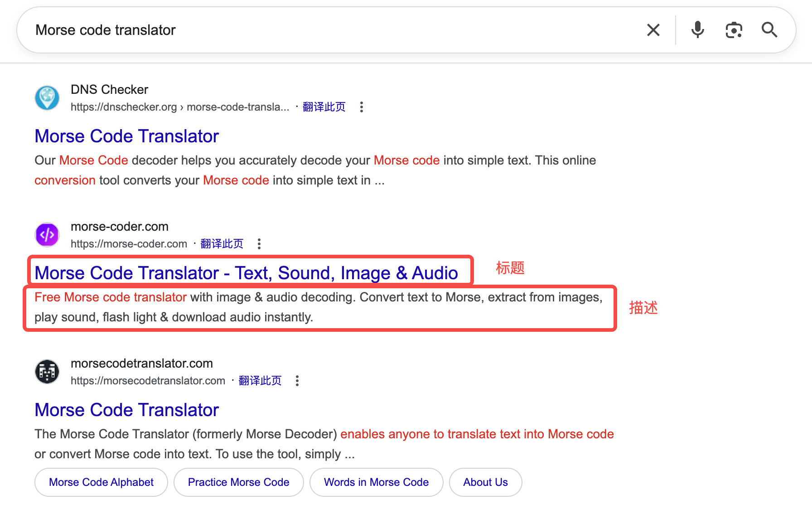
Task: Click the morse-coder.com site name
Action: tap(120, 226)
